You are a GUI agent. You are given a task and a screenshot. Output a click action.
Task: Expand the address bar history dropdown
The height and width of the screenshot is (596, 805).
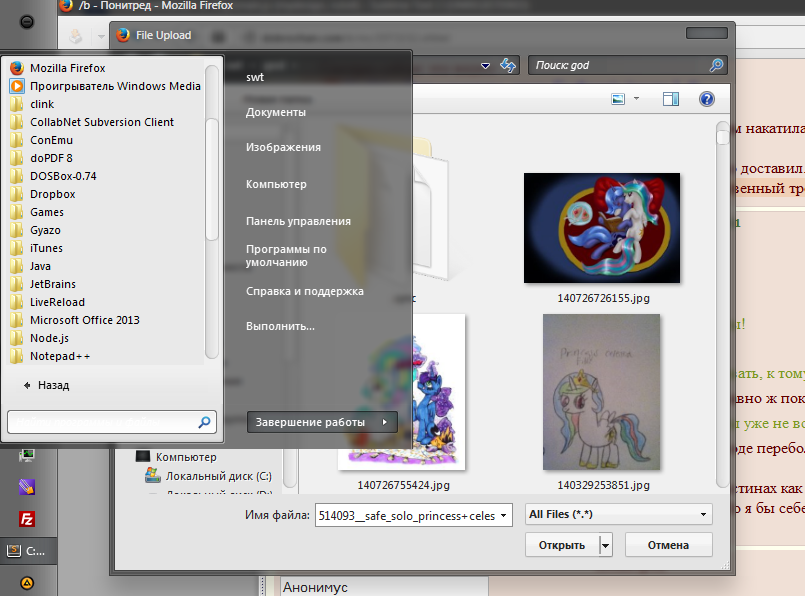(x=485, y=66)
